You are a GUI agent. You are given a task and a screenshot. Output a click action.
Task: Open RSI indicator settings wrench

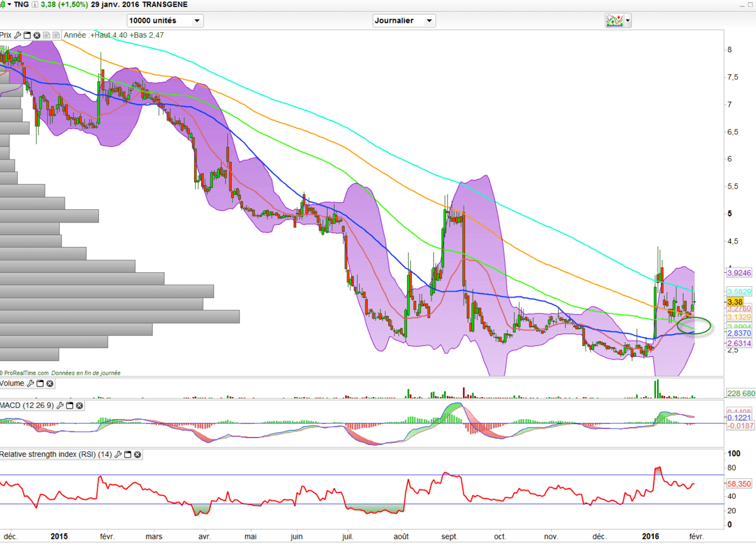coord(117,454)
